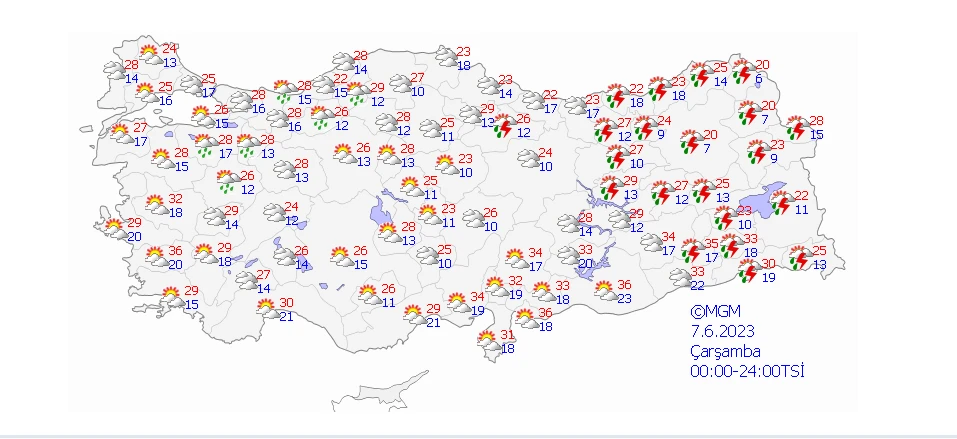Click the thunderstorm icon beside 22/11

[782, 203]
